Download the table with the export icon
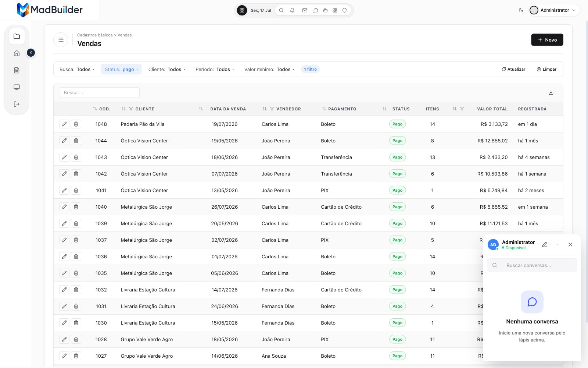Image resolution: width=588 pixels, height=368 pixels. (x=551, y=93)
